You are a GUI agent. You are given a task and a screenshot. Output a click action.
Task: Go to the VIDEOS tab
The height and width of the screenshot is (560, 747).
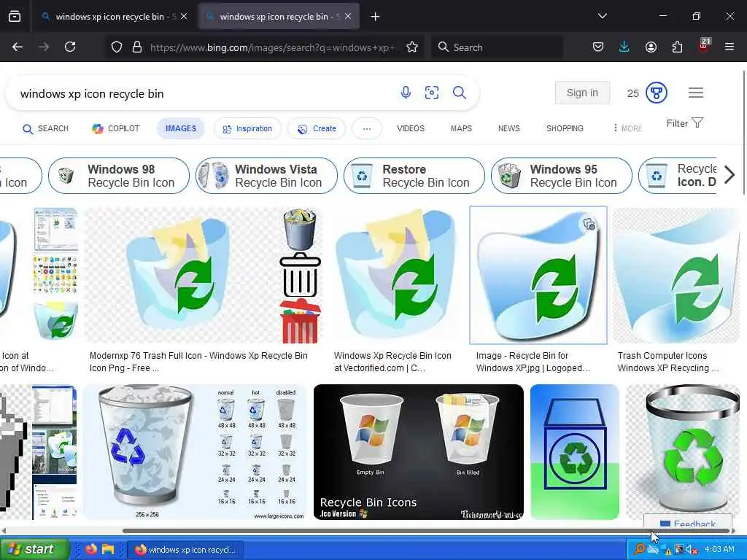(x=410, y=128)
